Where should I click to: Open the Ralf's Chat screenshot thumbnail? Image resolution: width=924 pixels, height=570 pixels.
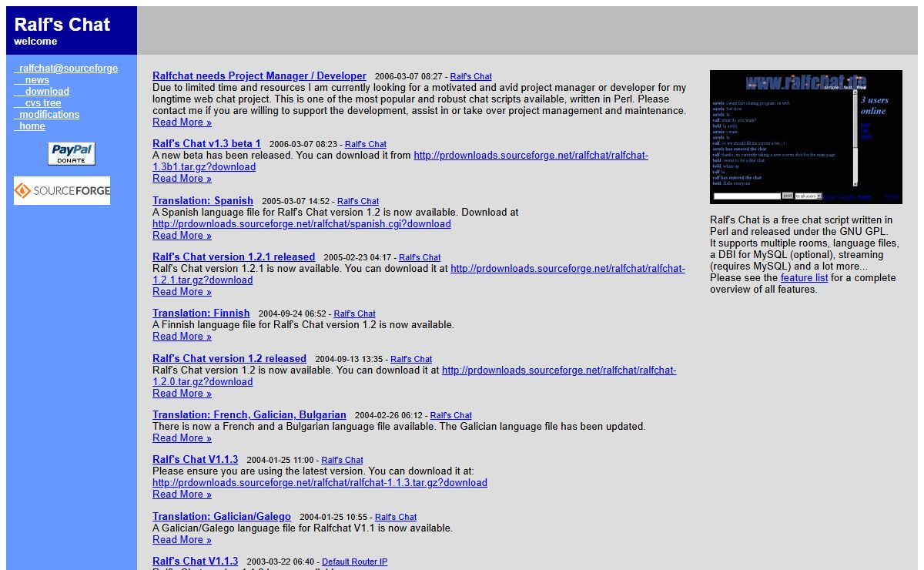click(805, 136)
